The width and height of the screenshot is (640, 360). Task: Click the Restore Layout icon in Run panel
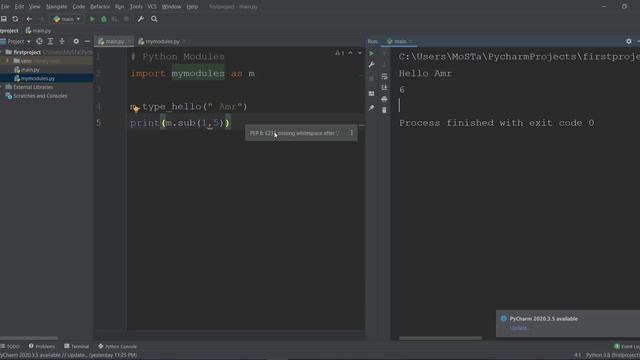(x=371, y=93)
